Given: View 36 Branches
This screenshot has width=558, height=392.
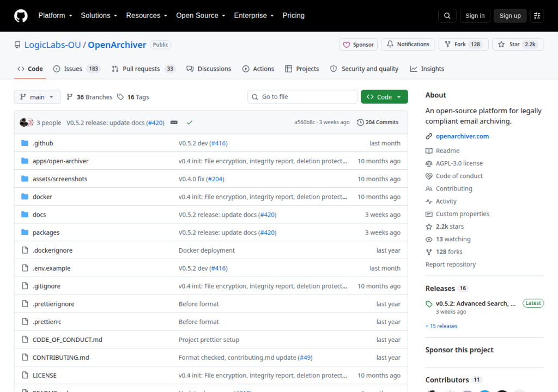Looking at the screenshot, I should [90, 97].
